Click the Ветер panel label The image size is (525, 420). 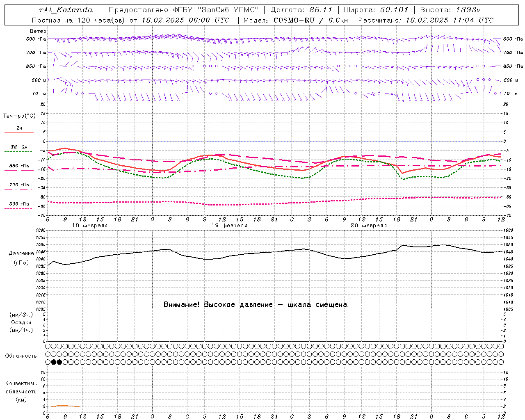click(38, 31)
